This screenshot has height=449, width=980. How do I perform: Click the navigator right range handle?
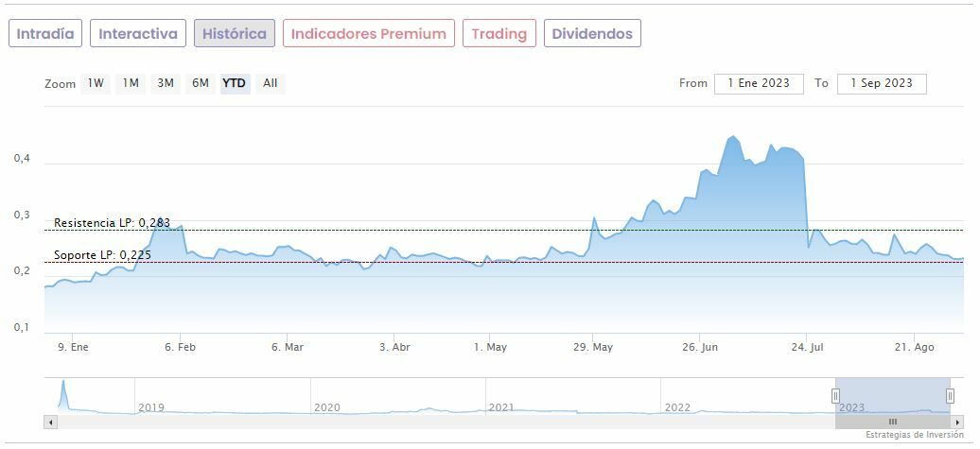pos(950,395)
